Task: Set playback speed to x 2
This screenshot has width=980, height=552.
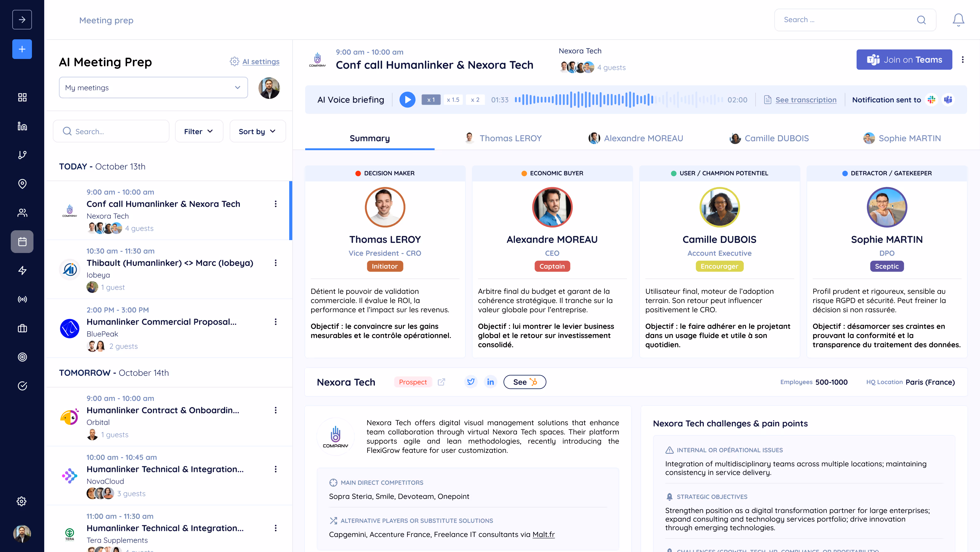Action: (475, 100)
